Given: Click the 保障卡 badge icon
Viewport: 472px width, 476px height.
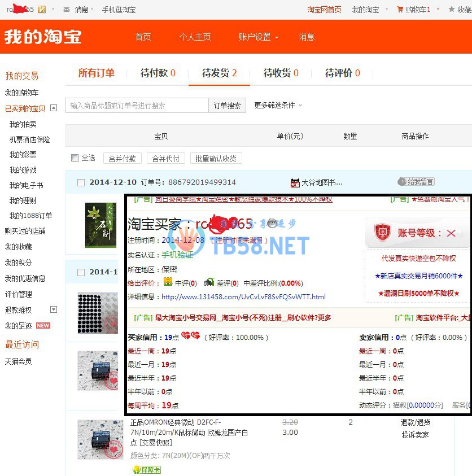Looking at the screenshot, I should [147, 470].
